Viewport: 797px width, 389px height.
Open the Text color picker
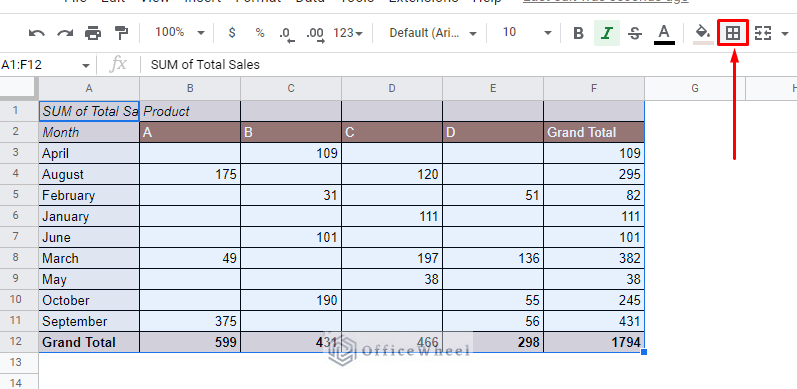(x=663, y=34)
